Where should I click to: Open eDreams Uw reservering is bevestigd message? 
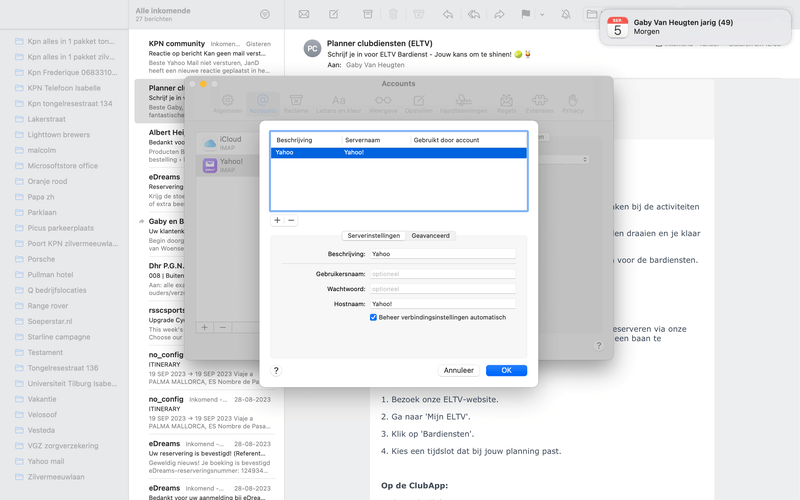coord(208,457)
